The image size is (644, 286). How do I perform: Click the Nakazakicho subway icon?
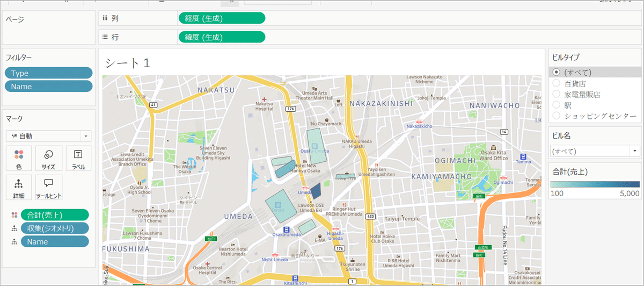419,121
